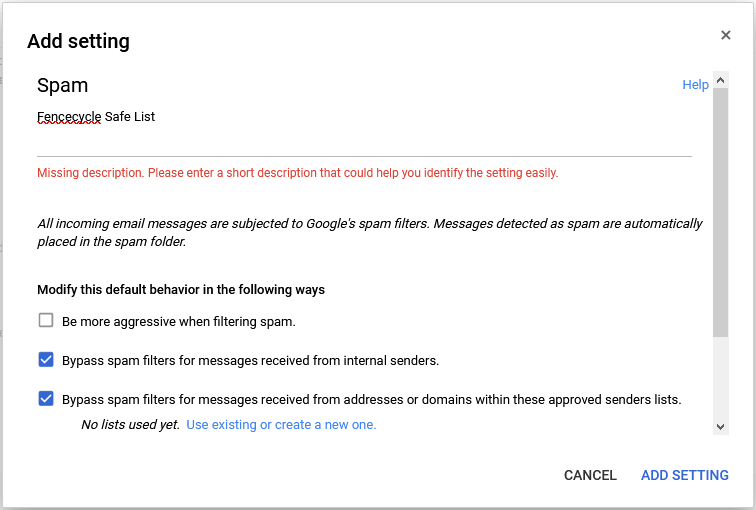
Task: Click the vertical scrollbar thumb
Action: coord(721,213)
